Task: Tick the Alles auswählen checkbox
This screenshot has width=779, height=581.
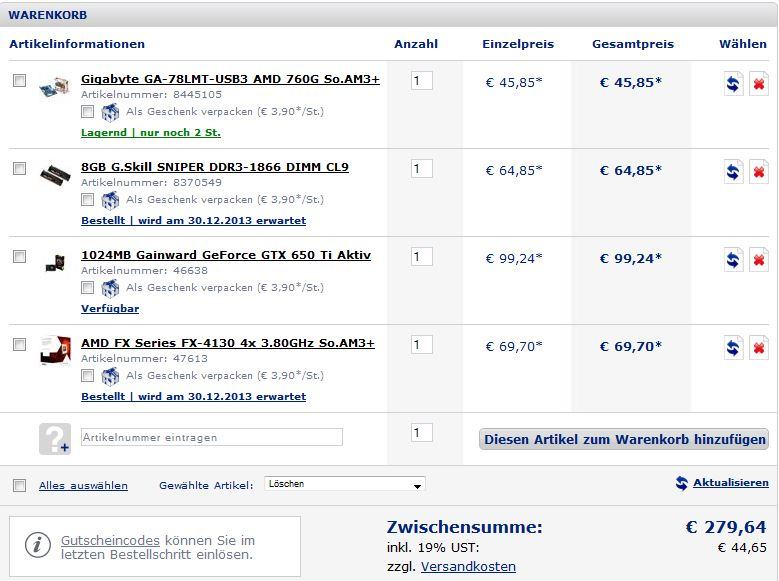Action: click(19, 486)
